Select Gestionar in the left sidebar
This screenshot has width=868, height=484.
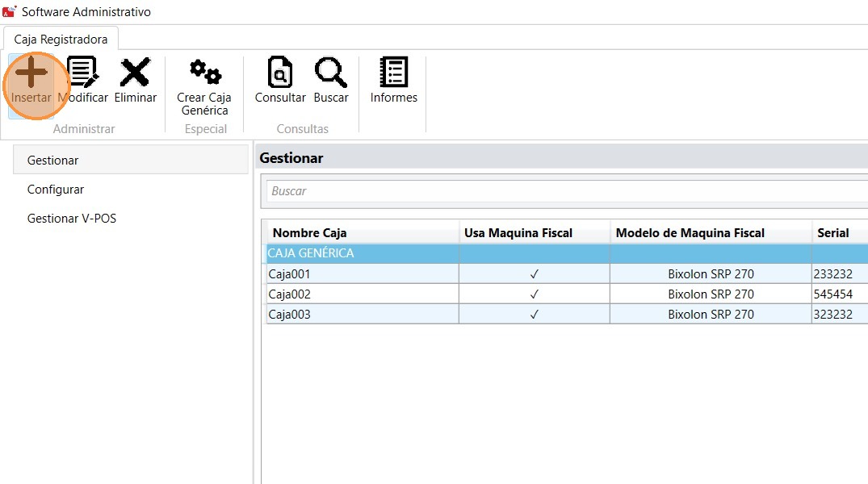point(53,161)
